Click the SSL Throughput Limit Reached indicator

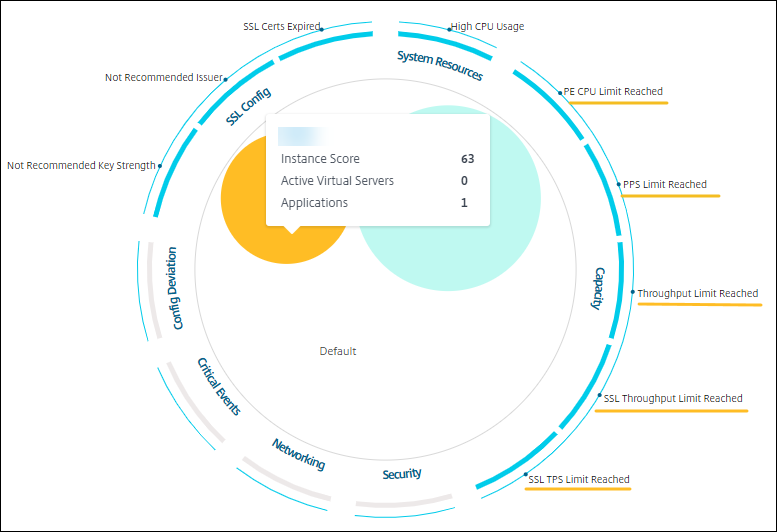(x=673, y=398)
